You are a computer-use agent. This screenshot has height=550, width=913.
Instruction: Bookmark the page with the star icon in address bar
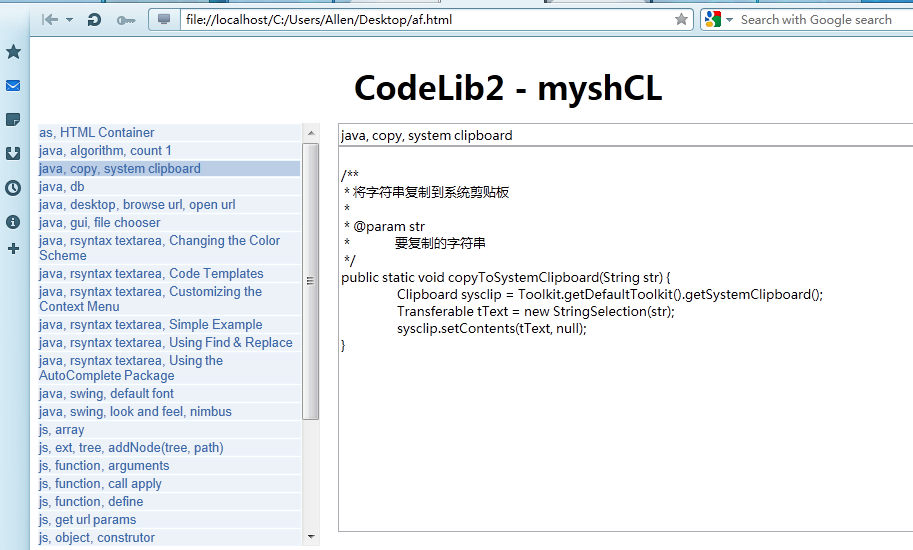[681, 20]
